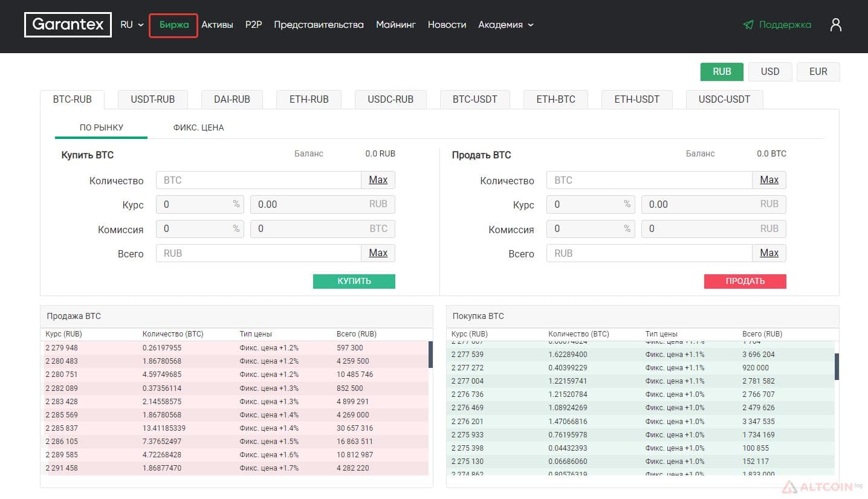The image size is (868, 499).
Task: Open the user account profile icon
Action: [836, 25]
